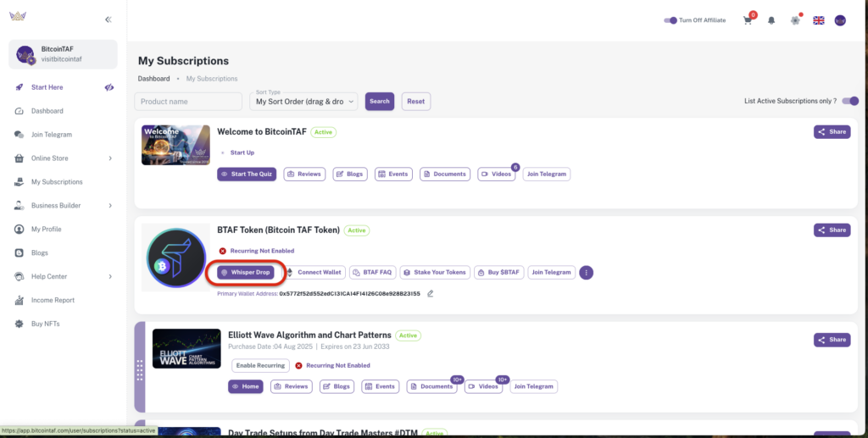The image size is (868, 438).
Task: Open the shopping cart icon
Action: click(748, 20)
